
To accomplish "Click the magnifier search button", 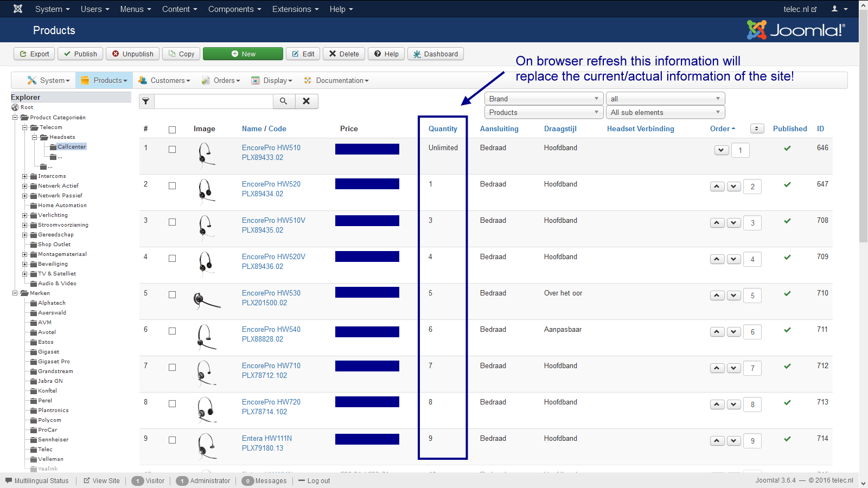I will coord(284,101).
